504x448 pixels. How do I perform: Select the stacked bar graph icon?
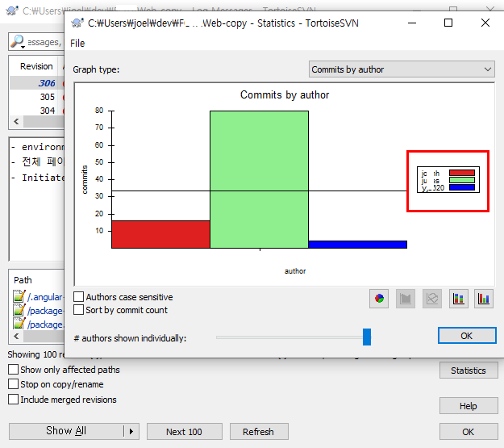pos(457,299)
